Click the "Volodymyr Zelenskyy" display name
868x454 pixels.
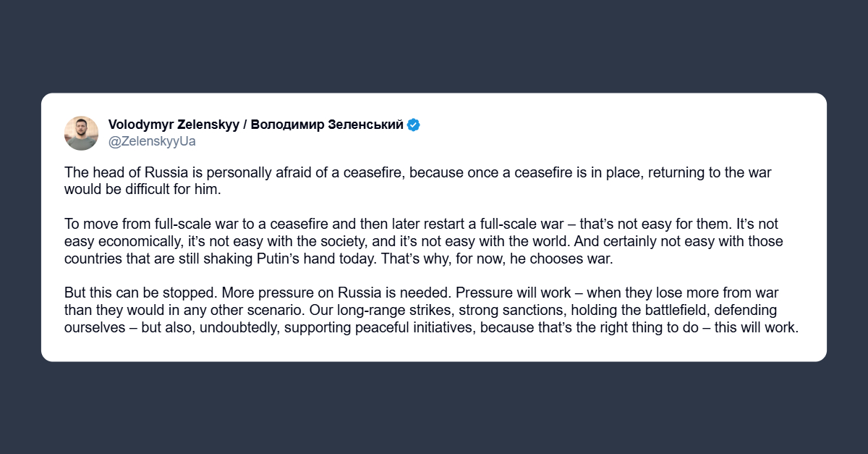[173, 125]
